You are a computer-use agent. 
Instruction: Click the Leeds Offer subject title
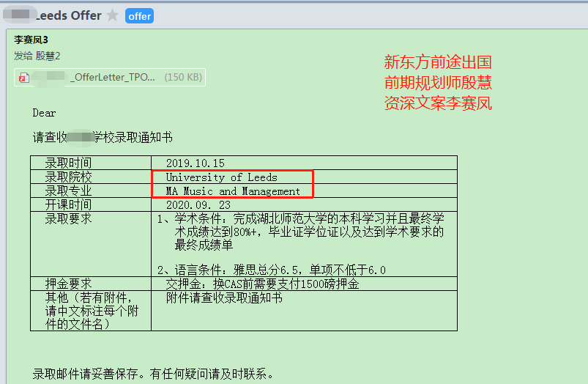pos(68,15)
